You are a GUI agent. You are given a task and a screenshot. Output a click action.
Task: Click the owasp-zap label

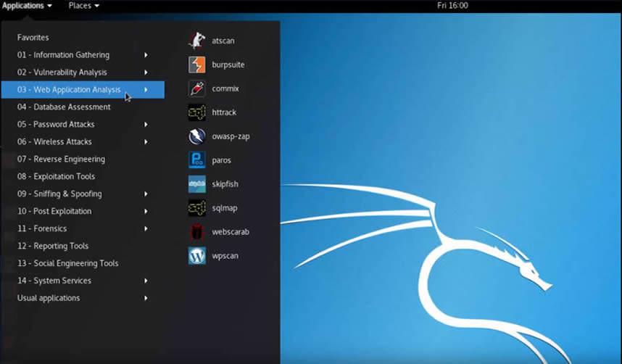231,136
